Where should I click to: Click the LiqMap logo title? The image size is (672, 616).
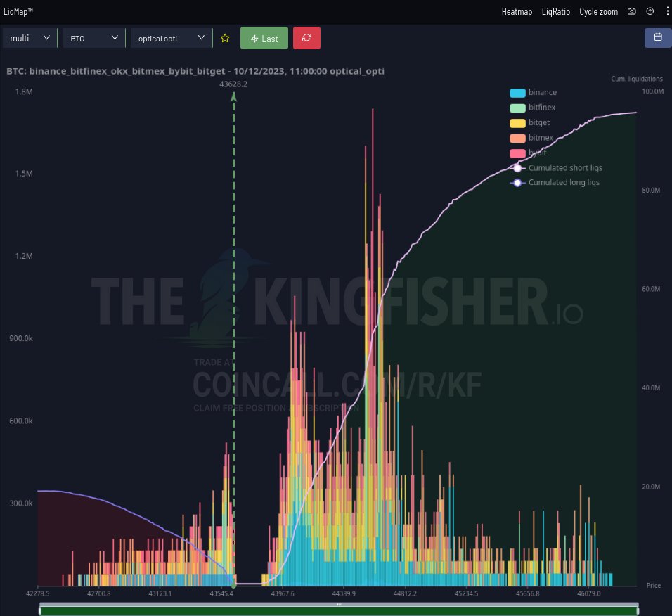(18, 11)
